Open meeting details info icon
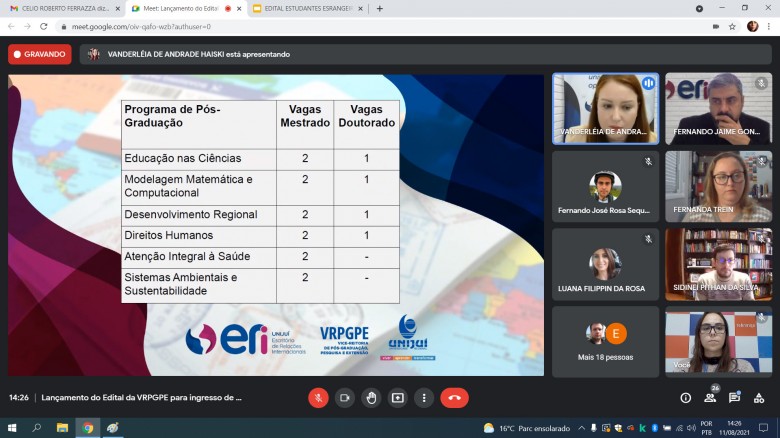 [x=685, y=397]
